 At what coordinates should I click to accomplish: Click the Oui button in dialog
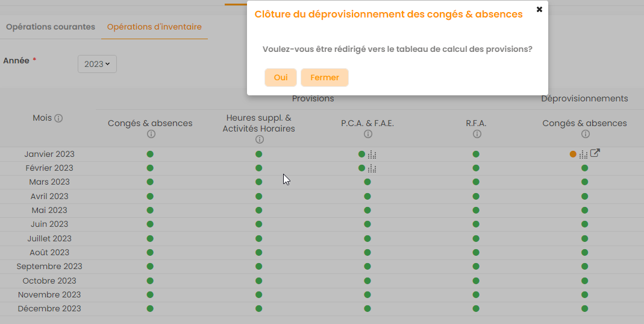click(280, 77)
